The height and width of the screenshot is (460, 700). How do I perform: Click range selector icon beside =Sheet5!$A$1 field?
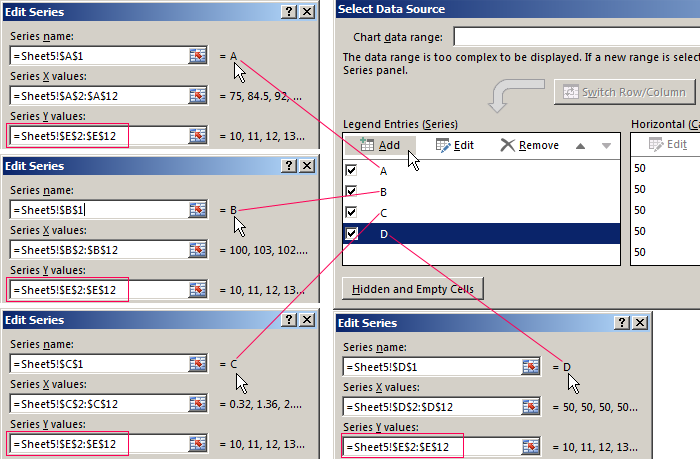[197, 57]
